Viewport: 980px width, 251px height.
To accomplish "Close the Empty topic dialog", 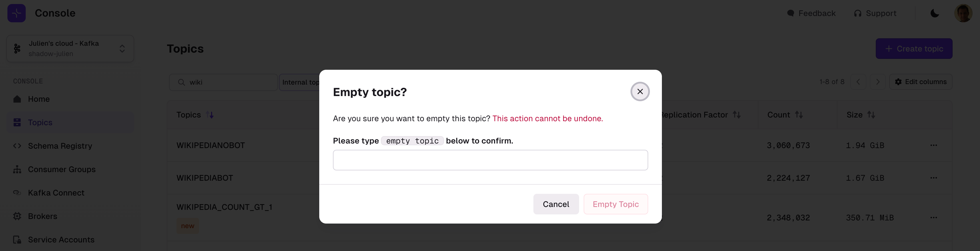I will [640, 92].
